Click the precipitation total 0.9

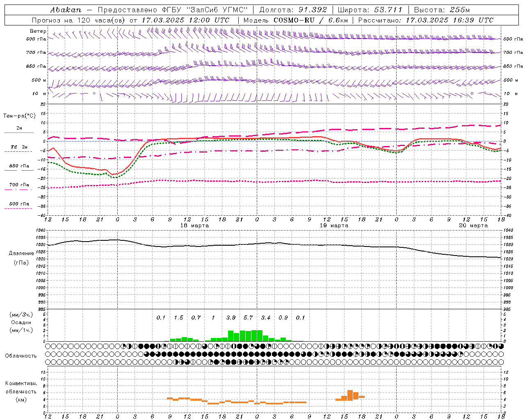pos(283,318)
